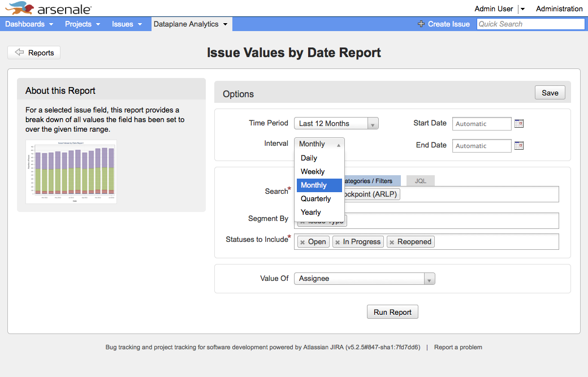Remove the In Progress status tag
Image resolution: width=588 pixels, height=377 pixels.
(x=338, y=242)
